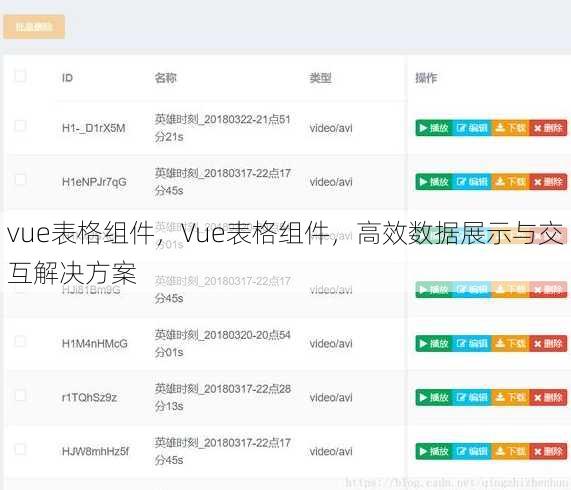Edit the H1M4nHMcG entry
571x490 pixels.
tap(472, 343)
